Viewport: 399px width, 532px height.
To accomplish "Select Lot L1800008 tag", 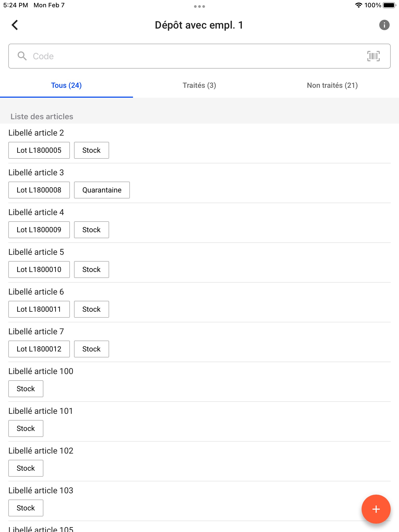I will tap(39, 190).
